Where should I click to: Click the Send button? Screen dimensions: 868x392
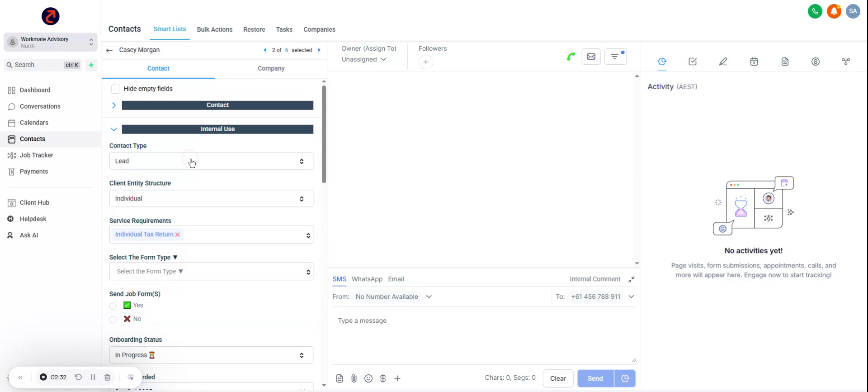(595, 378)
